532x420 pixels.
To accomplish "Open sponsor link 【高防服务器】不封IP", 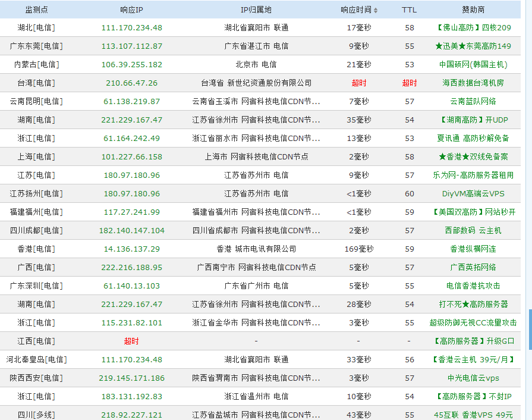I will tap(473, 397).
